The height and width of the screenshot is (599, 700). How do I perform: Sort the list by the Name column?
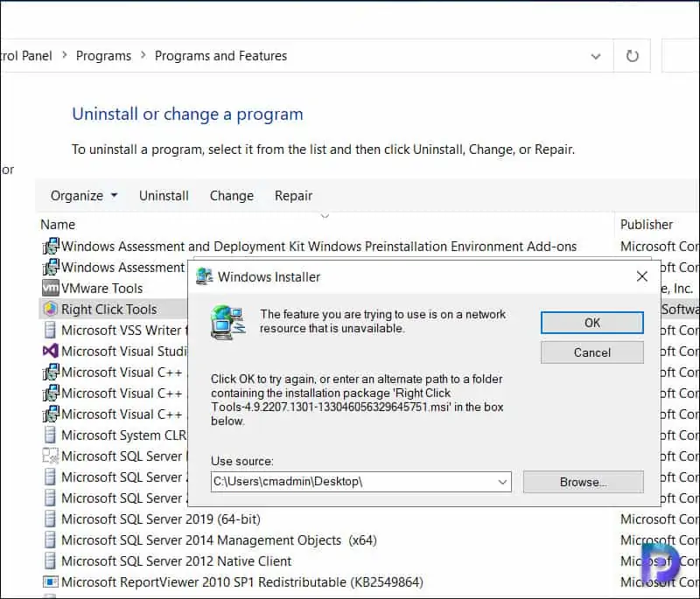tap(58, 225)
